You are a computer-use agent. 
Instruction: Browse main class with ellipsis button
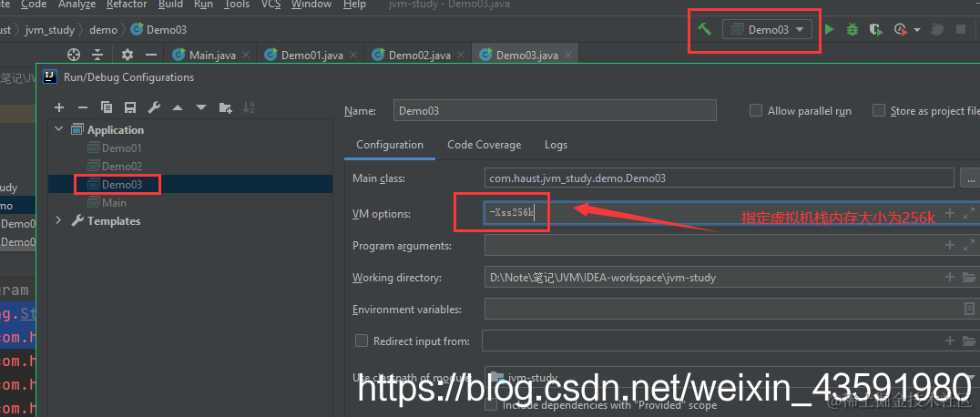970,178
